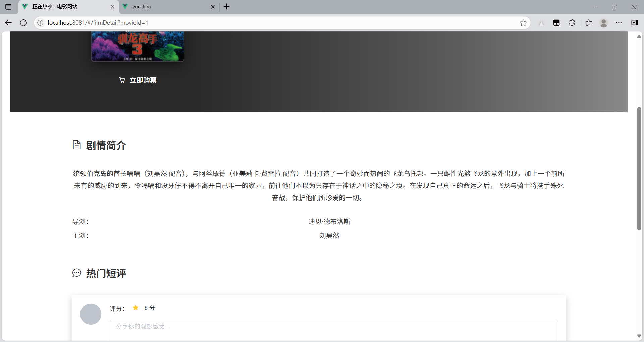Screen dimensions: 644x342
Task: Open site information via the info icon
Action: [40, 22]
